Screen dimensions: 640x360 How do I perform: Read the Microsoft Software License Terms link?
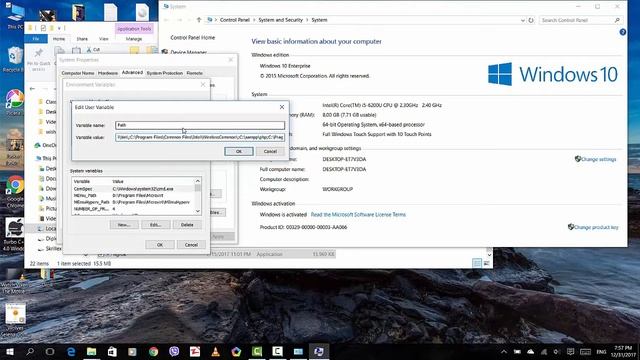click(x=358, y=215)
